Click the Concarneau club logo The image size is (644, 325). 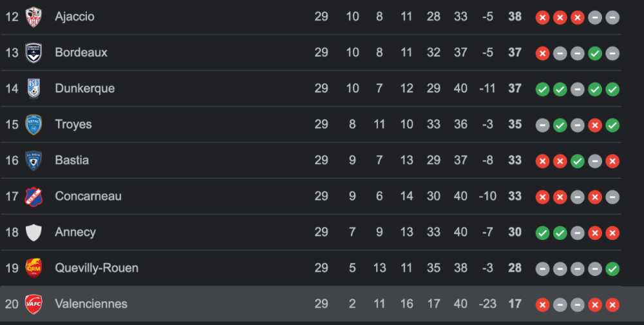[x=33, y=196]
